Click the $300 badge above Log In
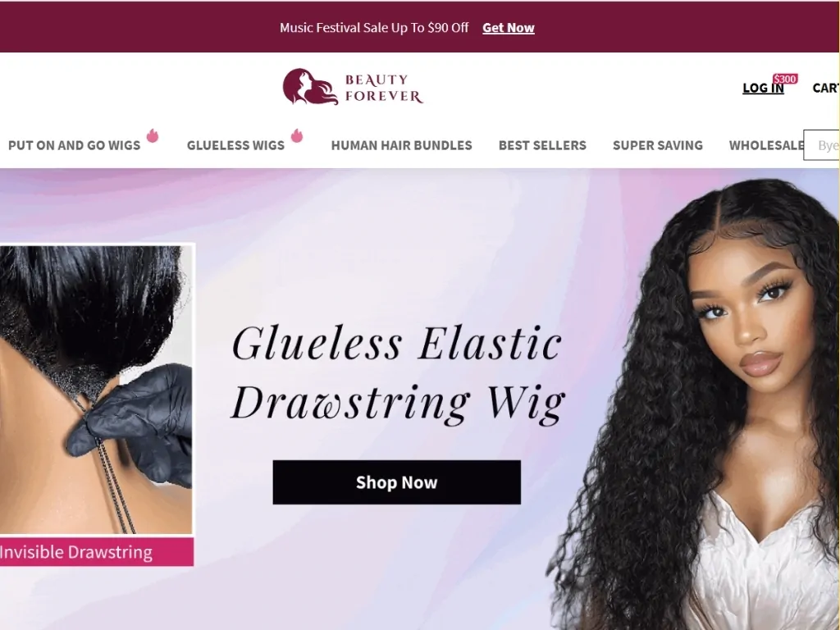This screenshot has height=630, width=840. pyautogui.click(x=785, y=80)
